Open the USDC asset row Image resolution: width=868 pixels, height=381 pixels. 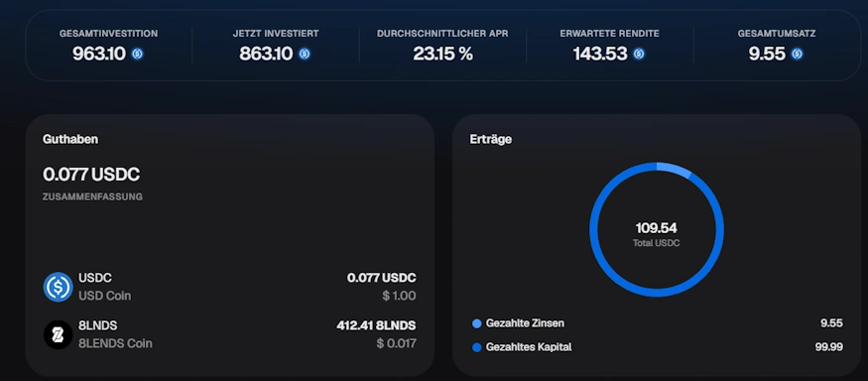[x=230, y=287]
